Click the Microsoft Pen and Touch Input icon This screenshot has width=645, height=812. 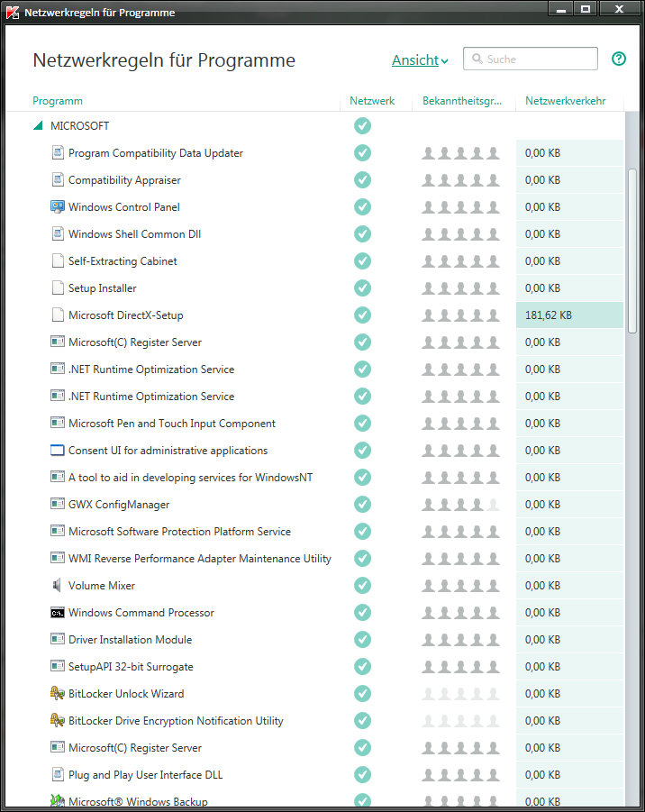[58, 423]
